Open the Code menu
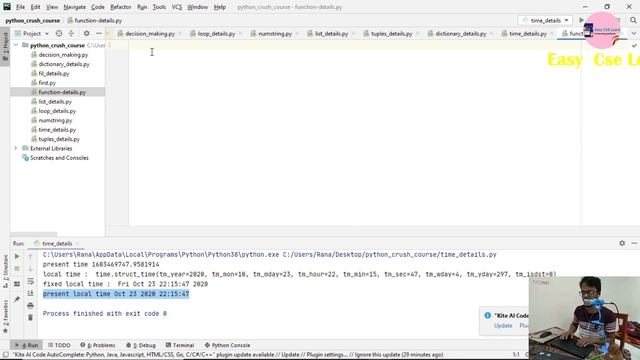This screenshot has width=640, height=360. (x=98, y=7)
